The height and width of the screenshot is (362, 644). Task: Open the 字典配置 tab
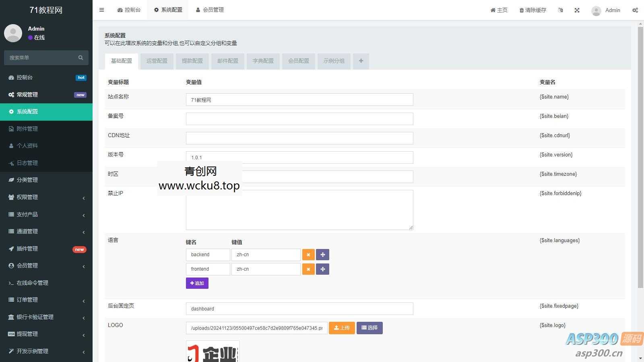(x=263, y=61)
